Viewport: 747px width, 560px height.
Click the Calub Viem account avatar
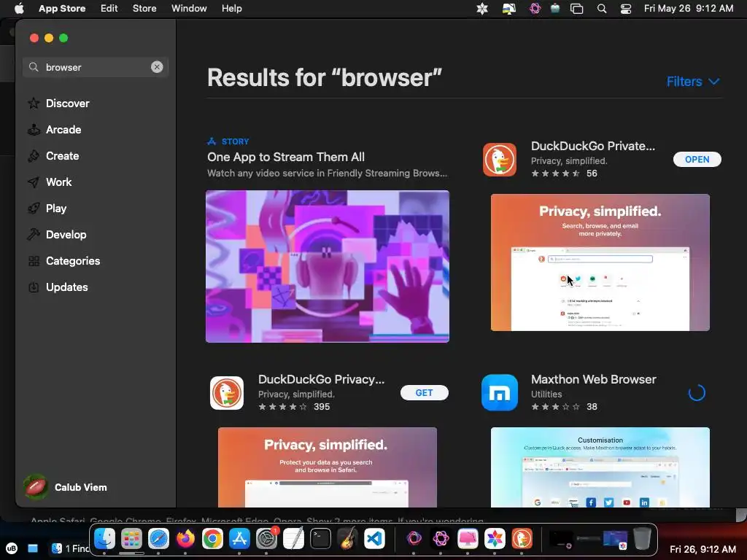(36, 486)
